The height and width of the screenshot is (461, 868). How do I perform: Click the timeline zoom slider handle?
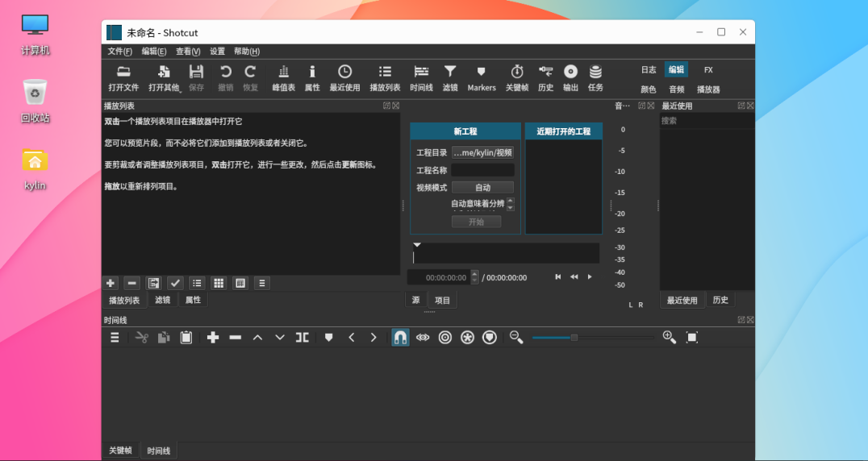pyautogui.click(x=574, y=337)
